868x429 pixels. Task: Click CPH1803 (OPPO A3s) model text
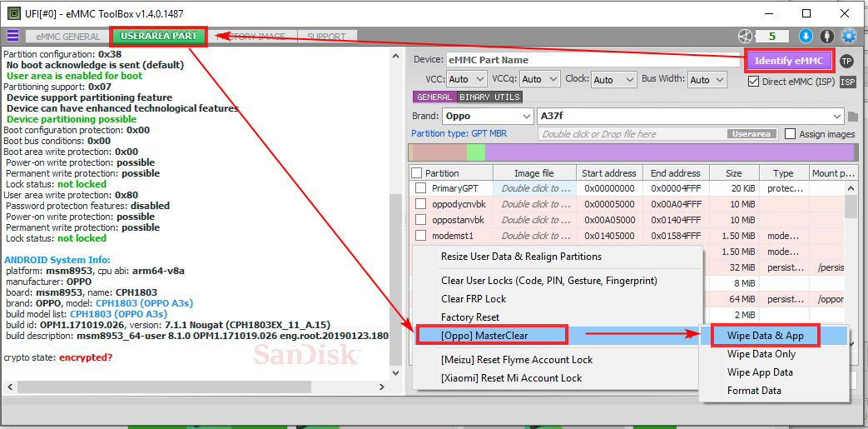point(145,303)
